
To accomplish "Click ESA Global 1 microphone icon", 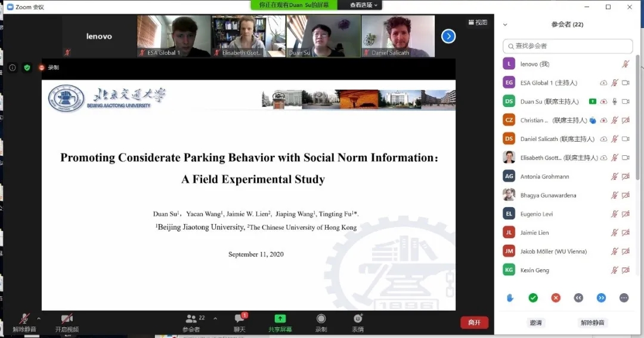I will tap(614, 82).
